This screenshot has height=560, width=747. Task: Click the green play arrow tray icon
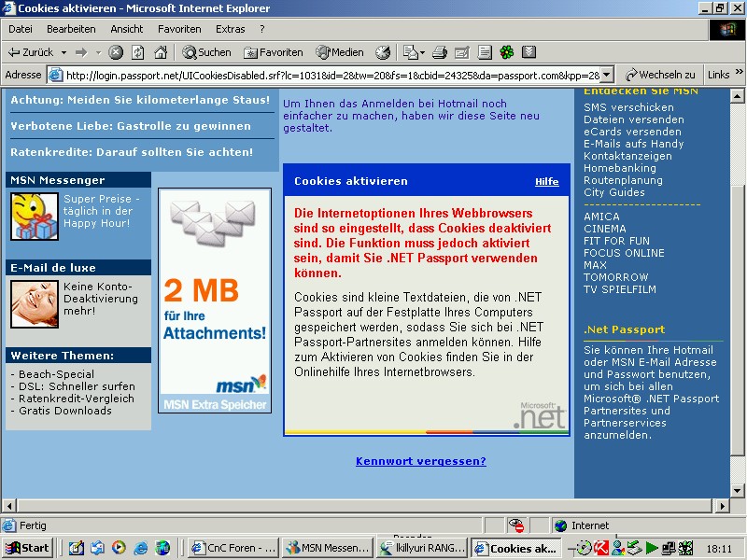coord(651,548)
